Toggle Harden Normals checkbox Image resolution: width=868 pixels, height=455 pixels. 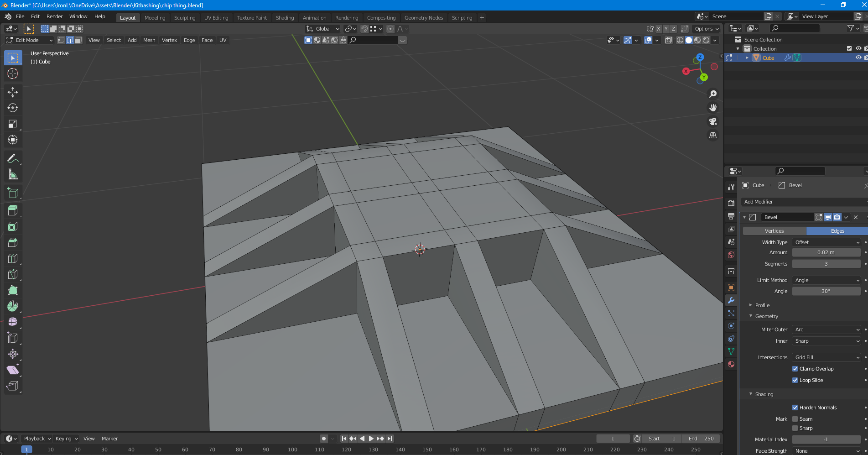coord(795,408)
